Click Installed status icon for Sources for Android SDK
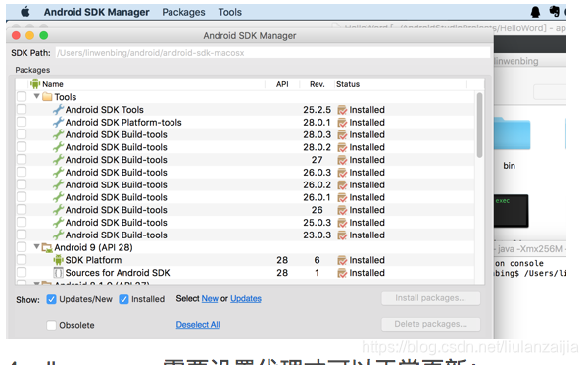The image size is (588, 365). click(342, 273)
